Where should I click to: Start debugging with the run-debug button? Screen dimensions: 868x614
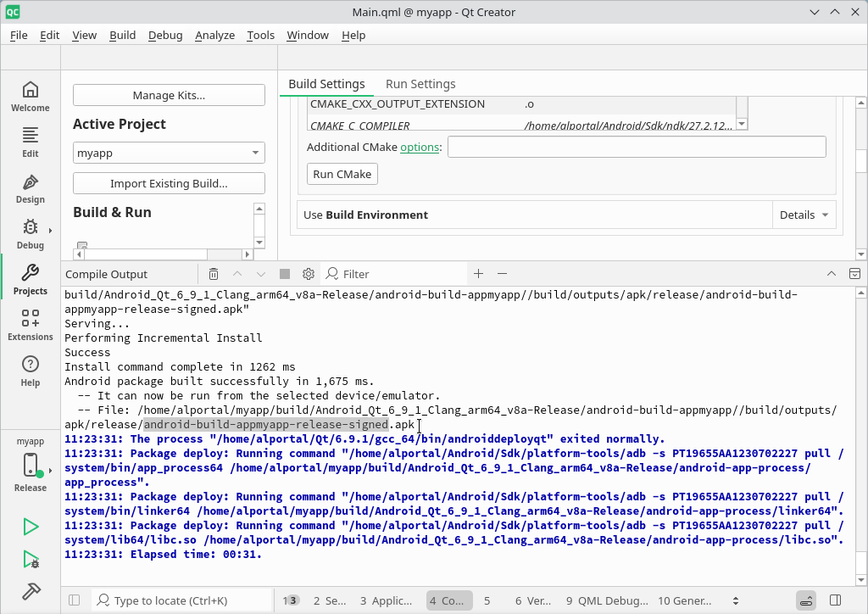click(x=31, y=559)
